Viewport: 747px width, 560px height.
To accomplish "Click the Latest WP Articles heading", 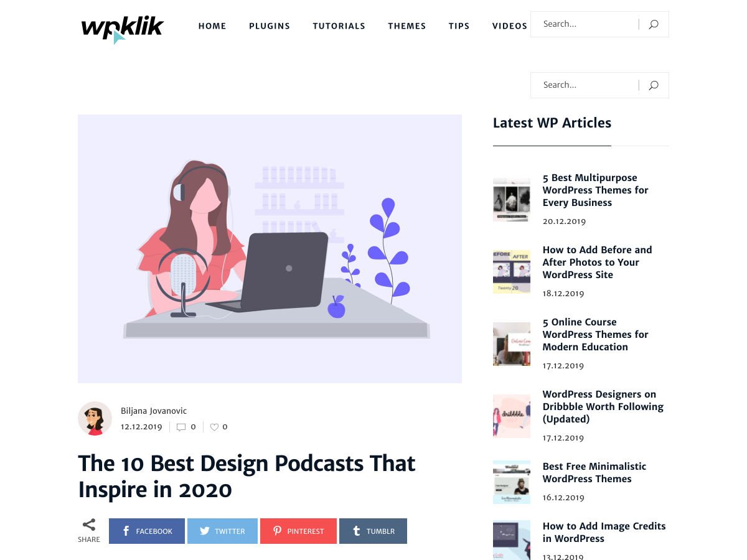I will 552,123.
